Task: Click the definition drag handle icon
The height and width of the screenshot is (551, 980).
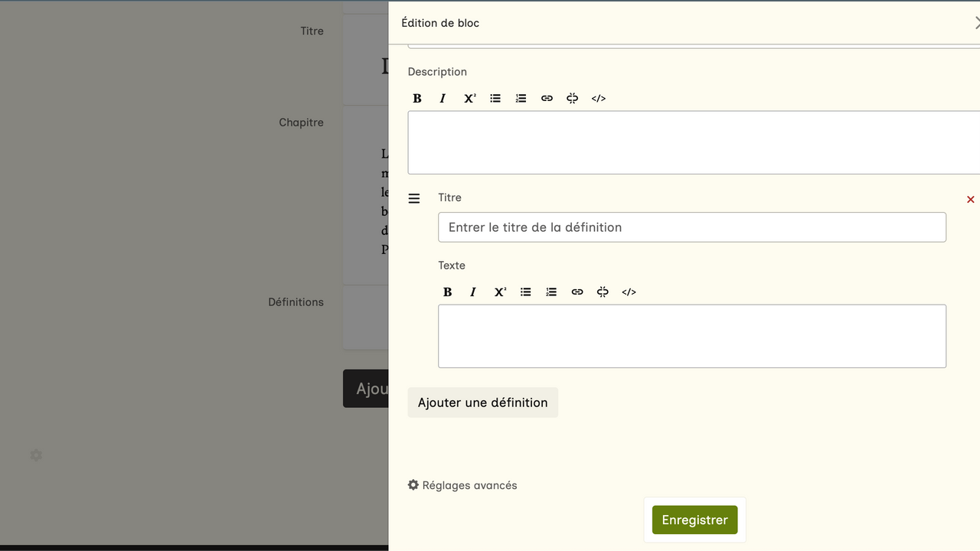Action: pos(414,199)
